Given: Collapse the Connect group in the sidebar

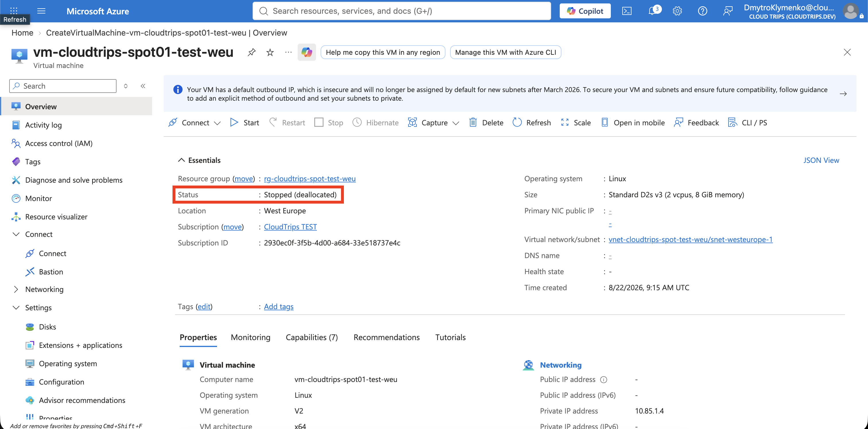Looking at the screenshot, I should point(16,234).
